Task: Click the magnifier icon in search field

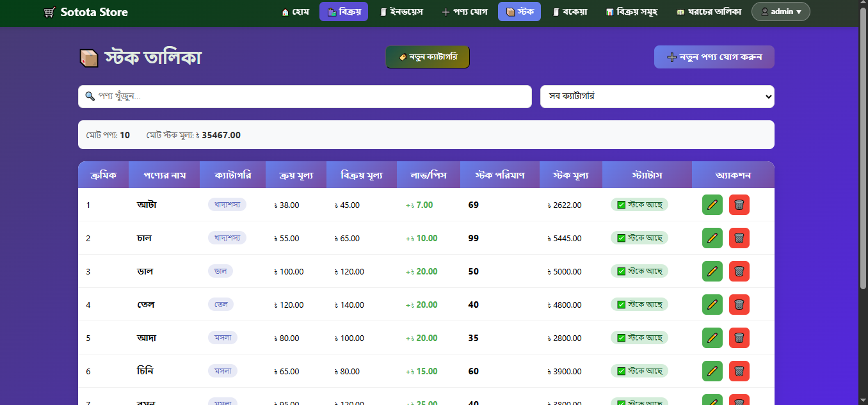Action: click(x=90, y=96)
